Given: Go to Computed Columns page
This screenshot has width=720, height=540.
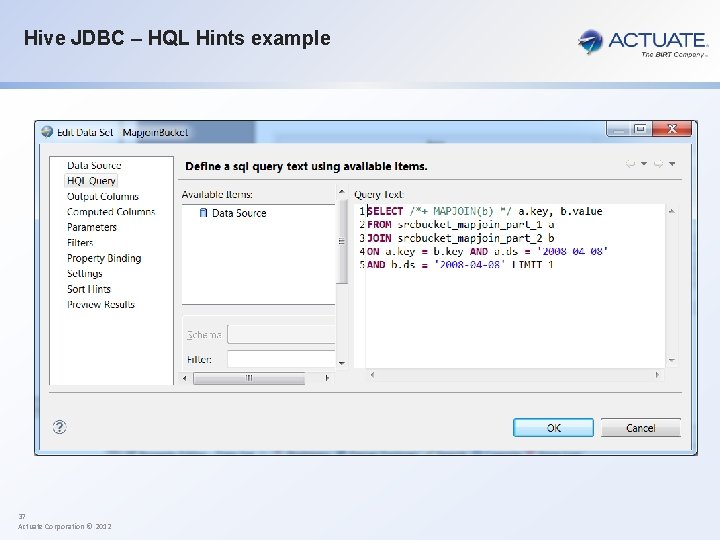Looking at the screenshot, I should [111, 212].
